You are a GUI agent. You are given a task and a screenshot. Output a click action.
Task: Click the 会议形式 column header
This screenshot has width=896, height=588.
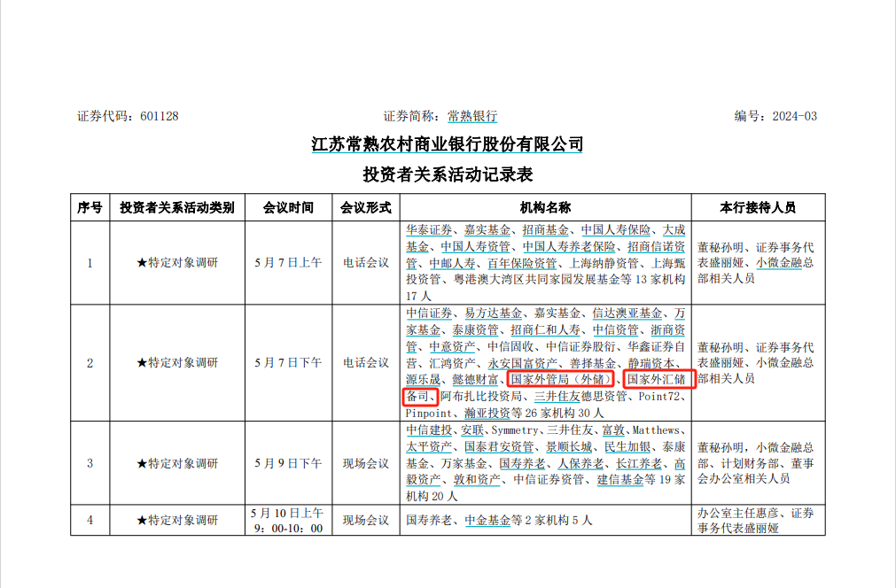click(x=366, y=208)
